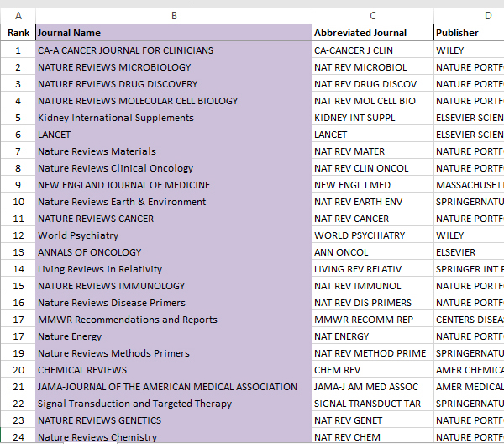Select the "Abbreviated Journal" header cell
504x444 pixels.
point(372,33)
